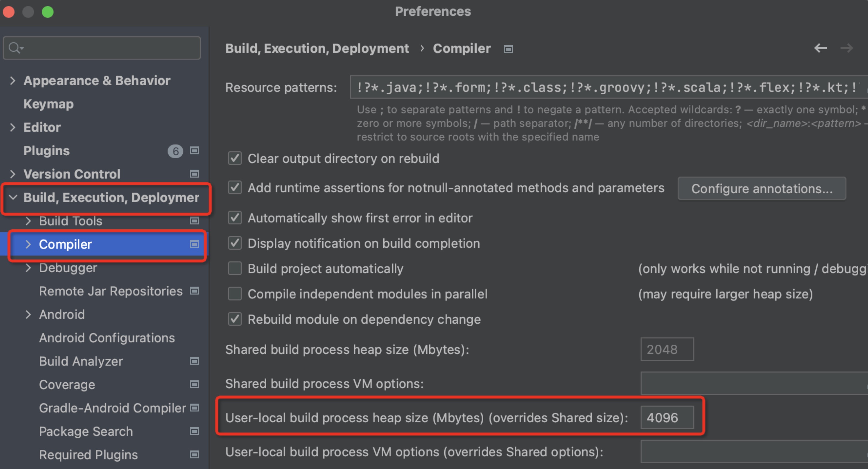Screen dimensions: 868x469
Task: Click project-level icon next to Compiler breadcrumb
Action: point(508,49)
